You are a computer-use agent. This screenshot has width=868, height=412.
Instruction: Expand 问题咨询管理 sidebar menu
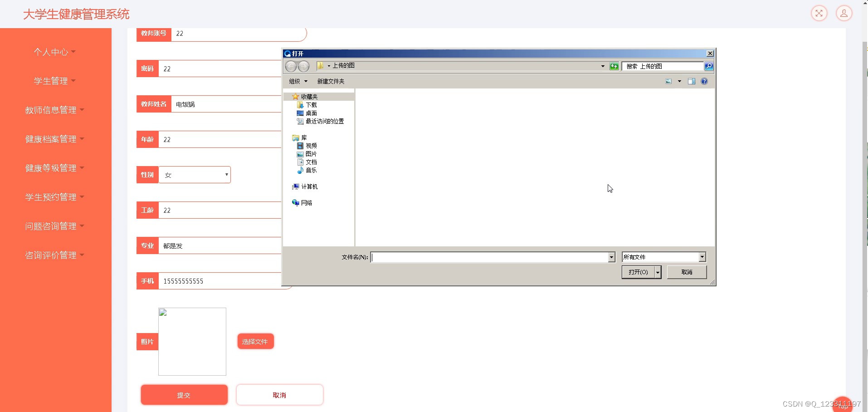click(55, 226)
